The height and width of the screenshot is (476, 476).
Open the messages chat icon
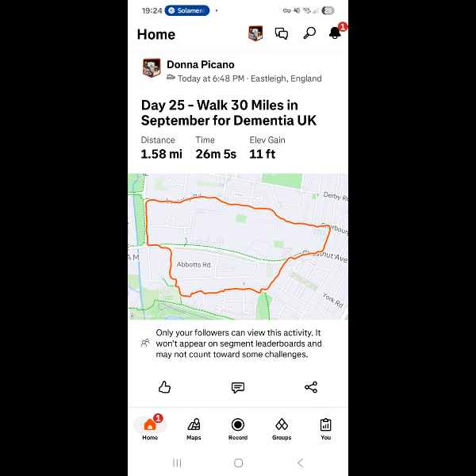click(282, 33)
